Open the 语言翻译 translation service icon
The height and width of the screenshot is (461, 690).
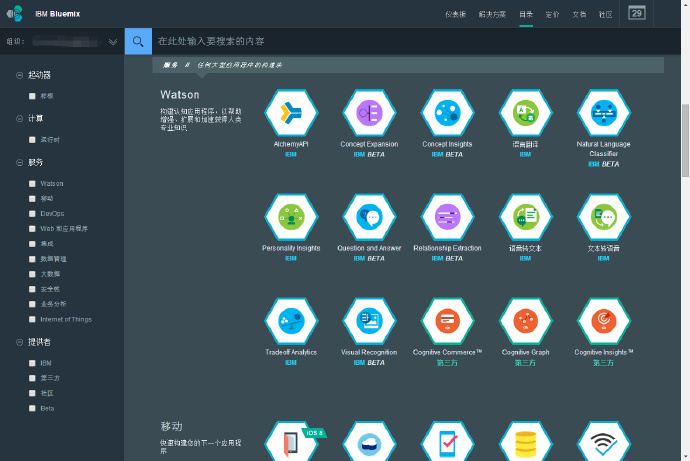[525, 113]
